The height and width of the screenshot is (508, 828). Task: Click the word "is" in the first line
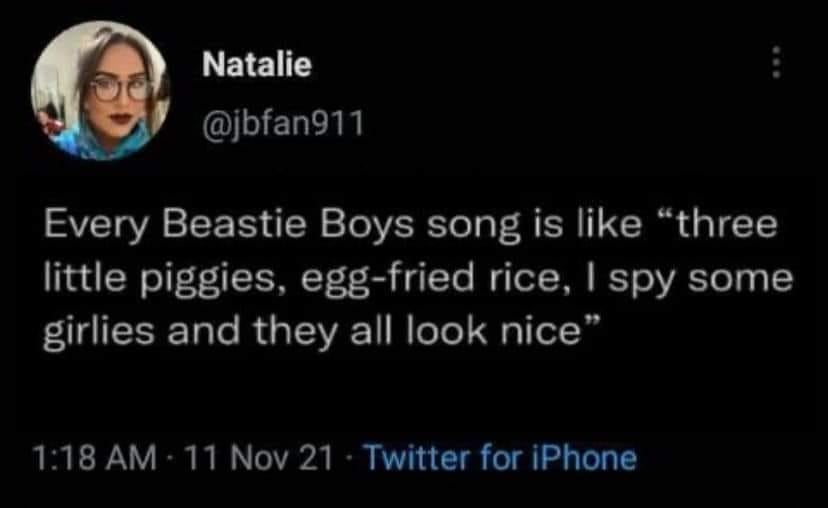[x=497, y=225]
